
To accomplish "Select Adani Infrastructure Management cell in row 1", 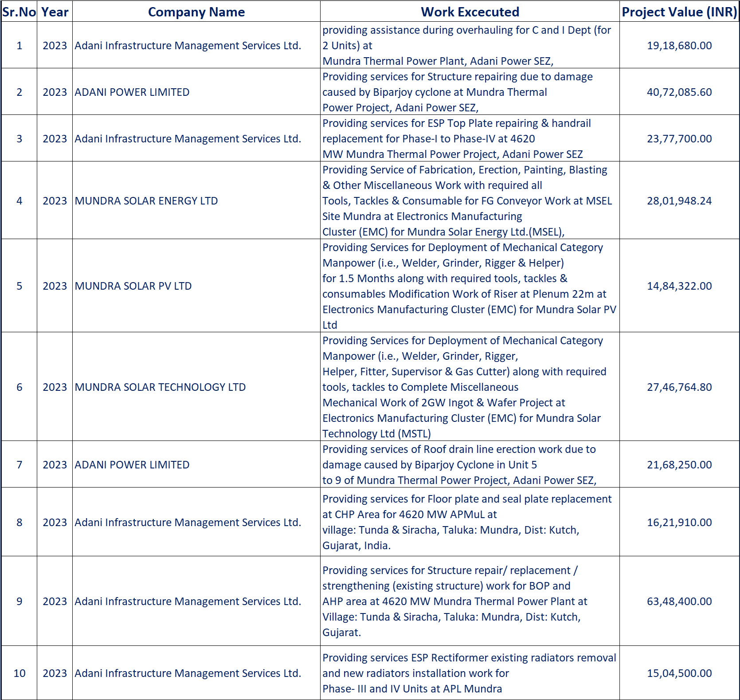I will coord(196,45).
